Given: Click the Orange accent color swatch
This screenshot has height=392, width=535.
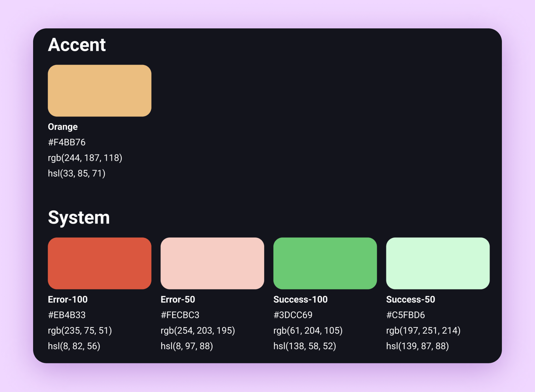Looking at the screenshot, I should 100,91.
